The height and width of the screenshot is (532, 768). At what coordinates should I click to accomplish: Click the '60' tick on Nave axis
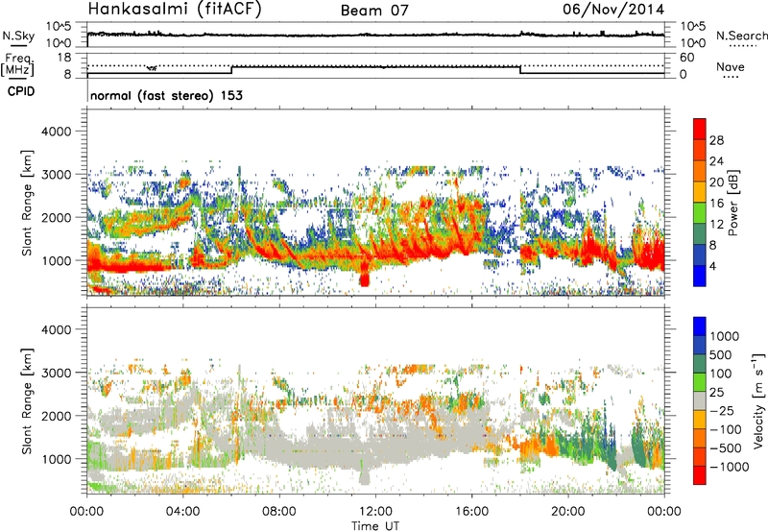click(x=686, y=58)
